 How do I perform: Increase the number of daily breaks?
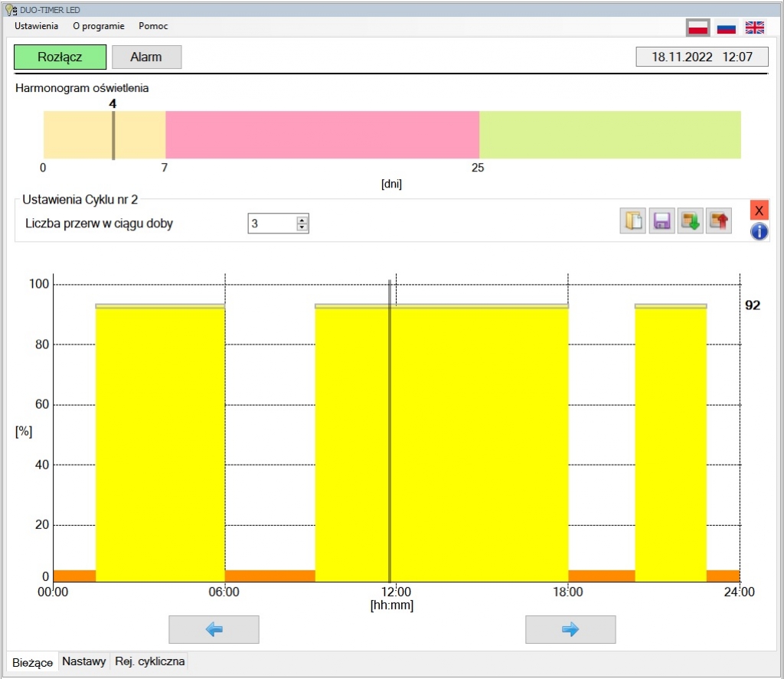tap(302, 220)
